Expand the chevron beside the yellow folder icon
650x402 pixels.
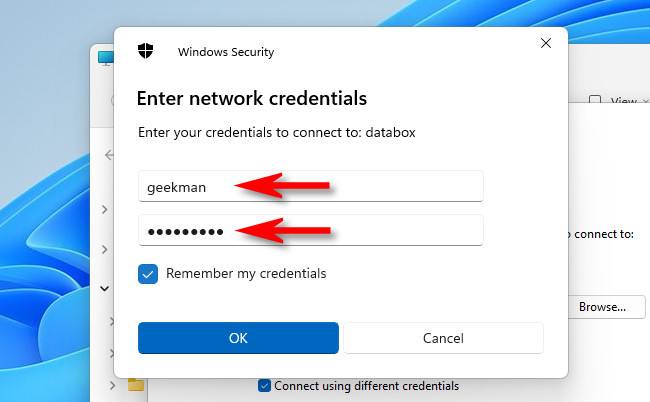tap(110, 384)
